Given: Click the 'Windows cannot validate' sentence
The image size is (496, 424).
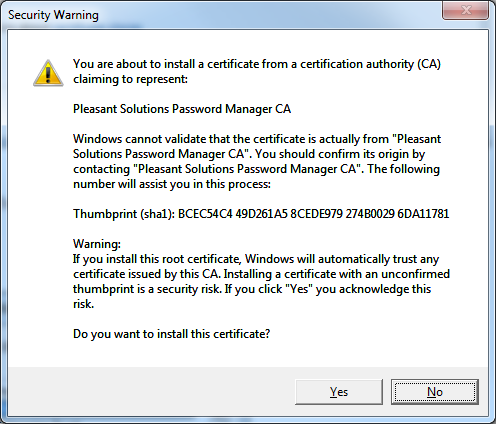Looking at the screenshot, I should click(x=257, y=139).
